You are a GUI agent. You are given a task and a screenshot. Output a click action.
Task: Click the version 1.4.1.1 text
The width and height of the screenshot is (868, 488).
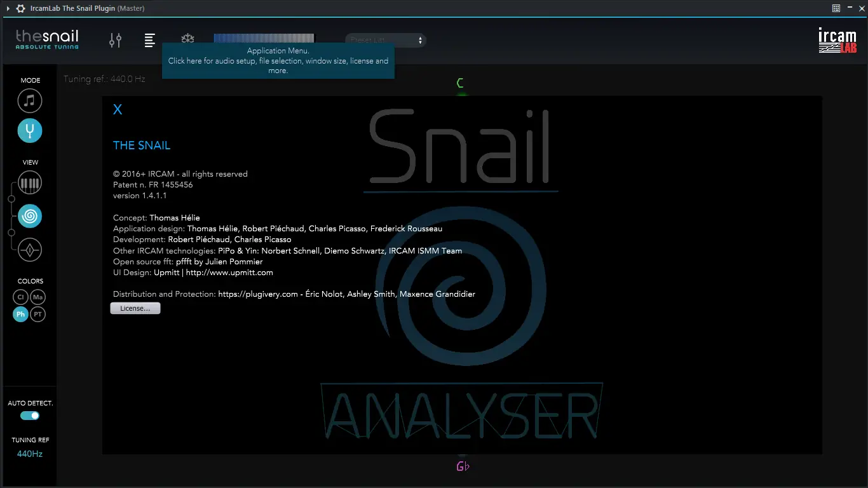click(140, 196)
